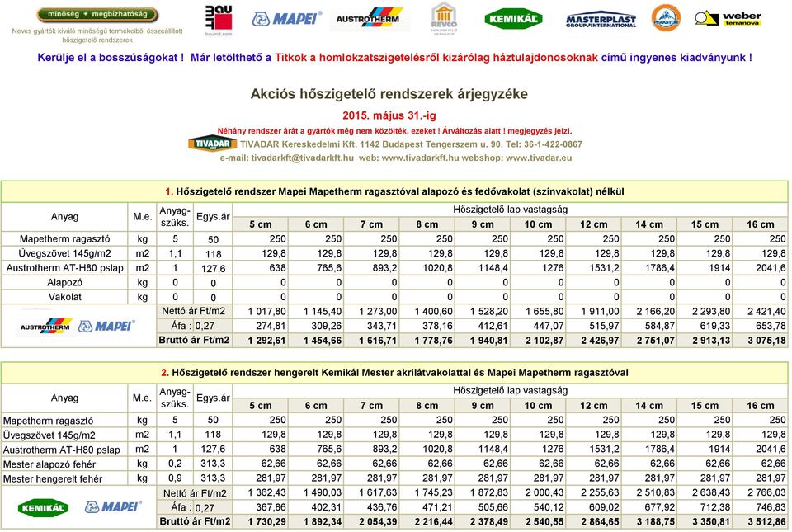The width and height of the screenshot is (792, 532).
Task: Click the Alapozó row label in table 1
Action: pyautogui.click(x=64, y=283)
